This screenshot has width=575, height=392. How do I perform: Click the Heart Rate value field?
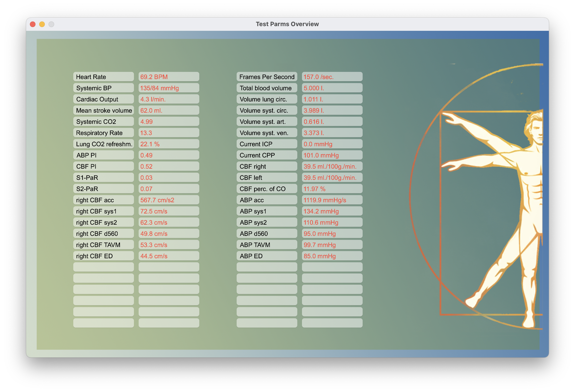tap(169, 77)
